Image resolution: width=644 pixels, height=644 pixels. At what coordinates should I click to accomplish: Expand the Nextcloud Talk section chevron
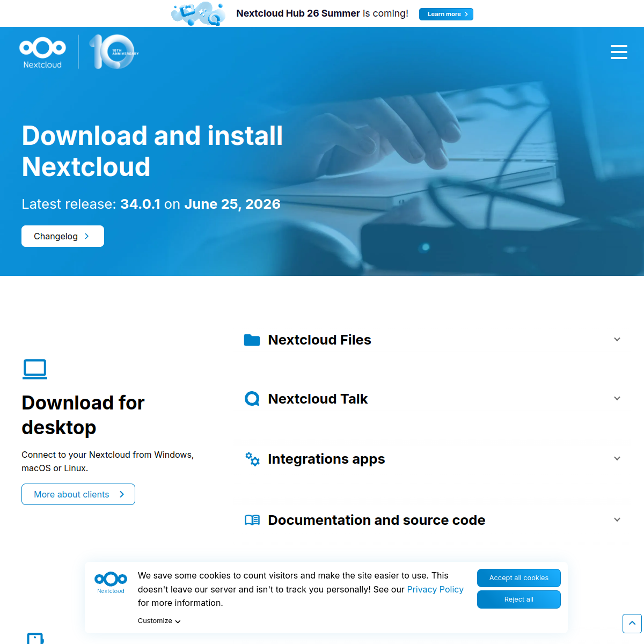click(x=617, y=398)
